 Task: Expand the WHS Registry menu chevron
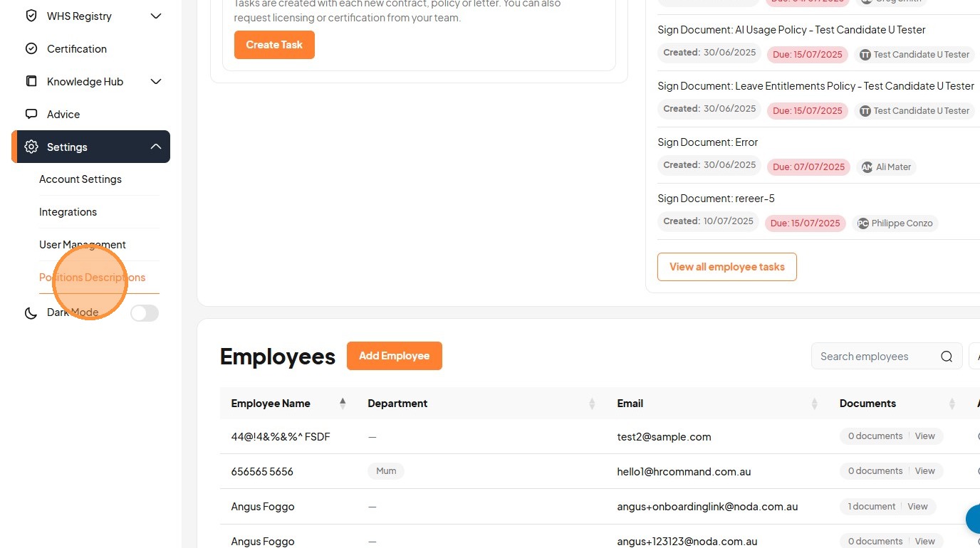coord(156,16)
